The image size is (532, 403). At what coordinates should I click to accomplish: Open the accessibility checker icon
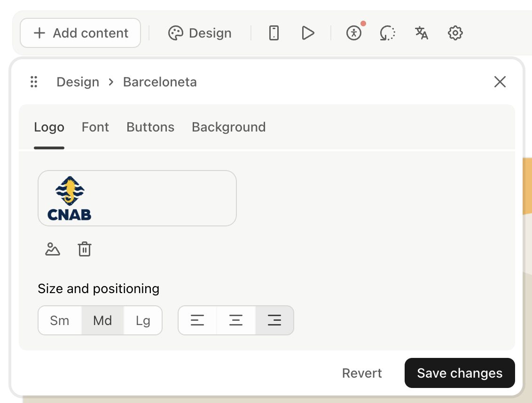point(354,33)
